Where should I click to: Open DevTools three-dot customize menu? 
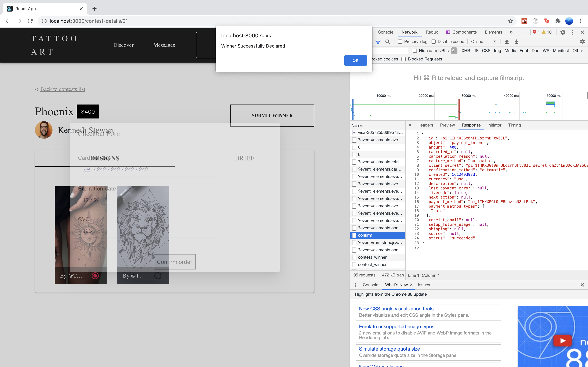tap(573, 32)
